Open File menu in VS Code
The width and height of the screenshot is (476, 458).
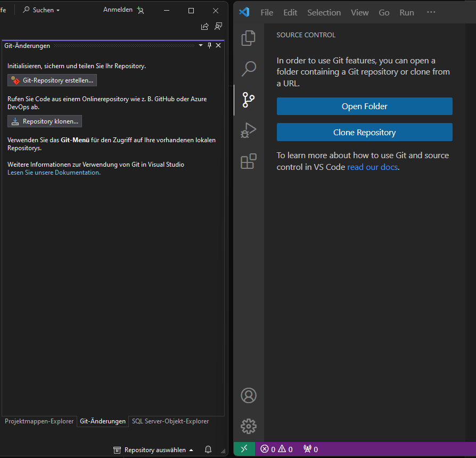click(267, 12)
